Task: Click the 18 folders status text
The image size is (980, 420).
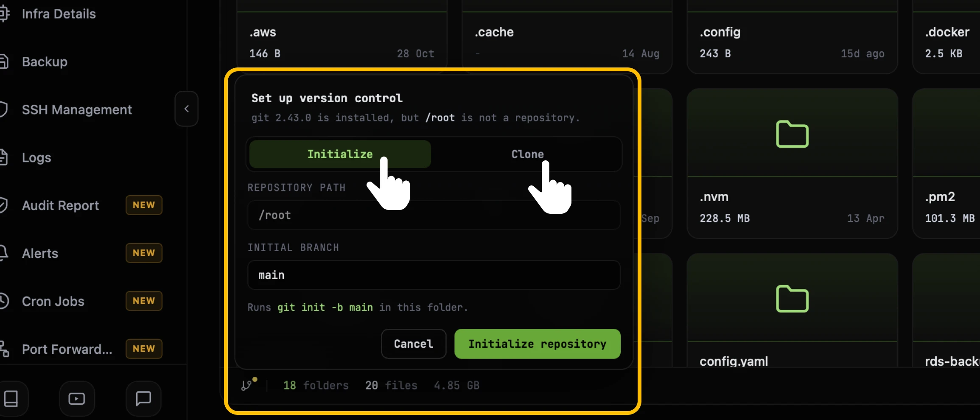Action: pyautogui.click(x=316, y=385)
